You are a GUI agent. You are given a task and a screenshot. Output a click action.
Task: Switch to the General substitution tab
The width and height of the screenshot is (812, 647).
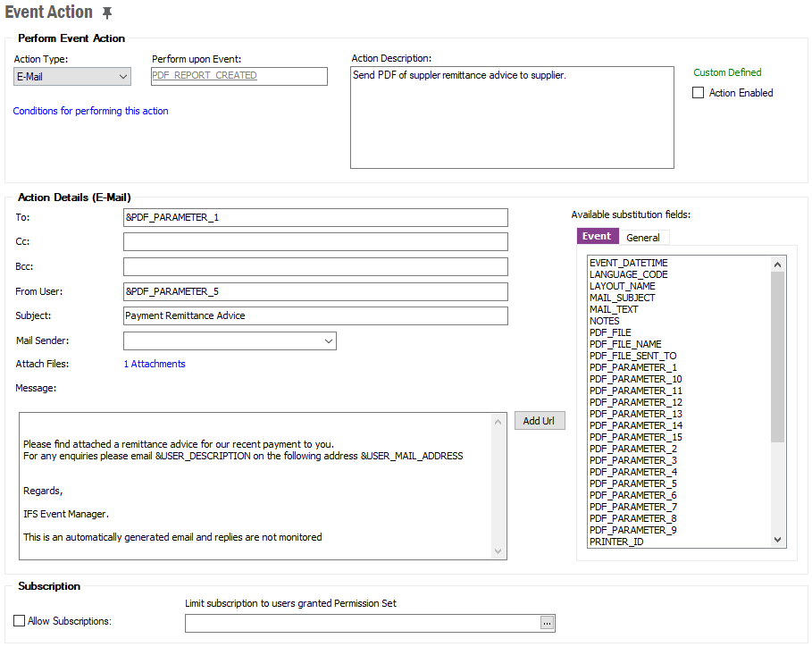(x=642, y=238)
